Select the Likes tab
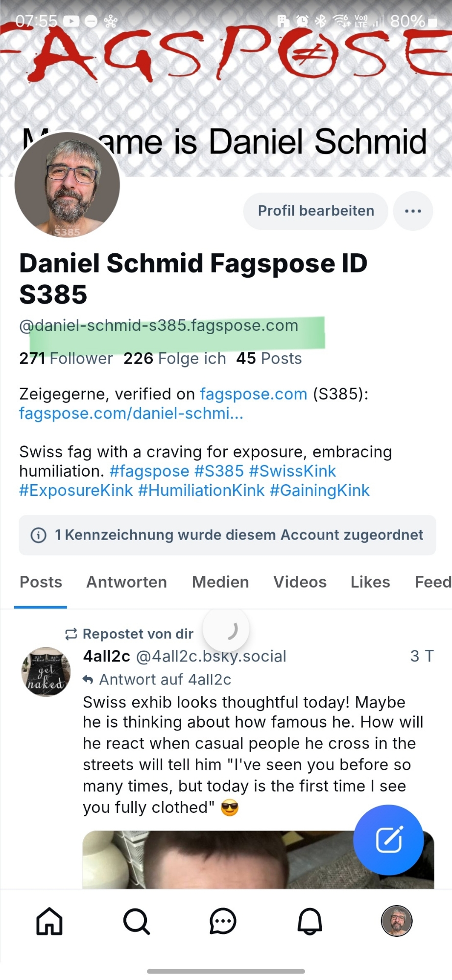The height and width of the screenshot is (980, 452). 370,582
